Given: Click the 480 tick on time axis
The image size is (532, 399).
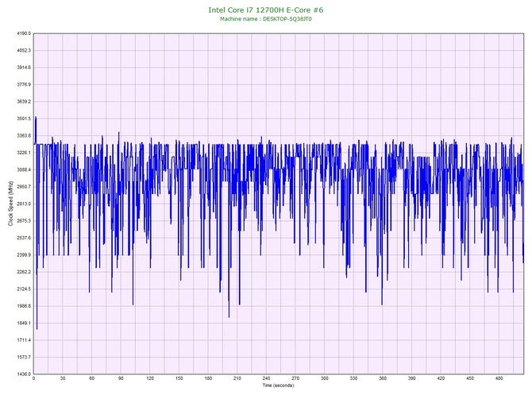Looking at the screenshot, I should click(499, 378).
